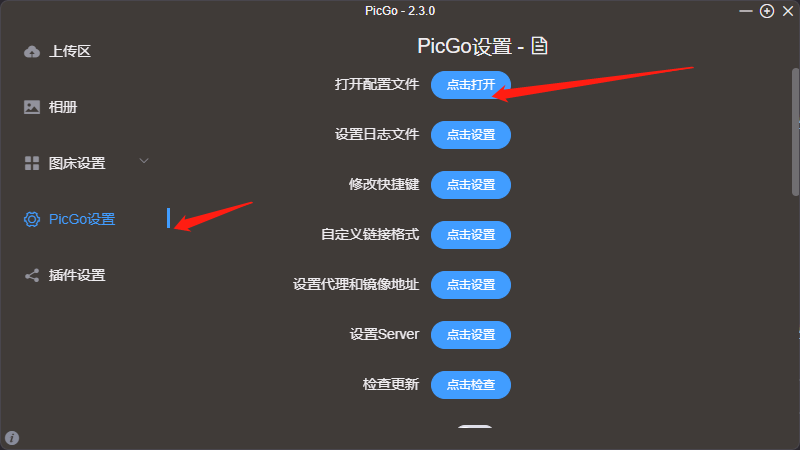Click the album picture icon
Image resolution: width=800 pixels, height=450 pixels.
(x=32, y=107)
